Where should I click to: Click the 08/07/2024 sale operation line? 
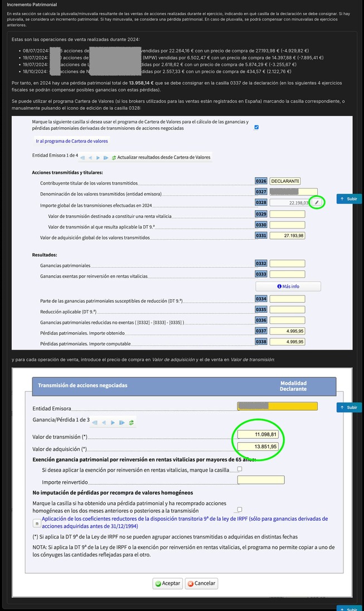click(166, 51)
